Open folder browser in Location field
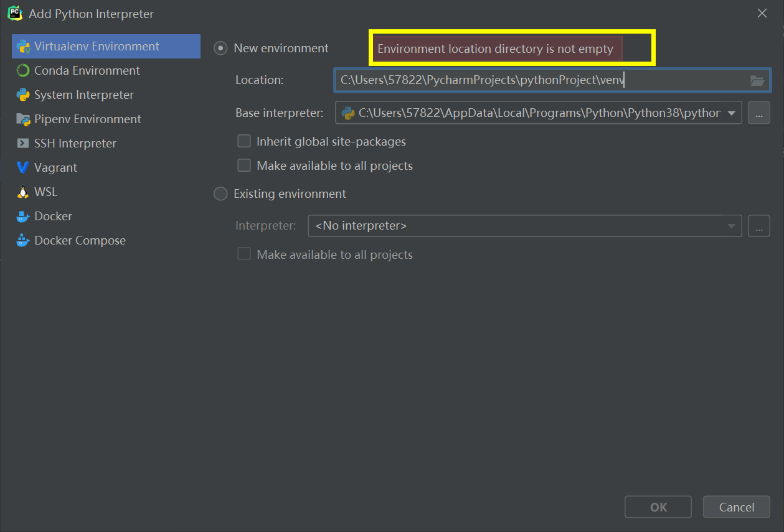This screenshot has width=784, height=532. click(x=757, y=80)
